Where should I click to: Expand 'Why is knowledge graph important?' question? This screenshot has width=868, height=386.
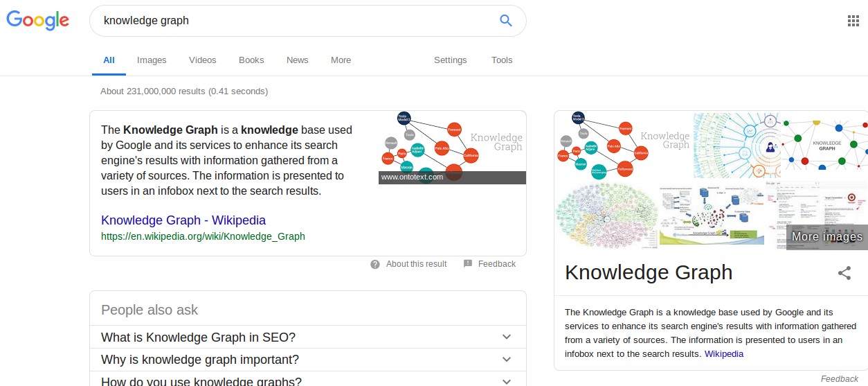point(308,360)
